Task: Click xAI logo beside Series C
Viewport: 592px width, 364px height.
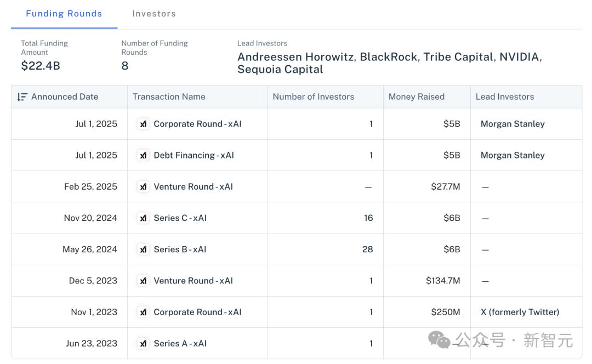Action: 143,218
